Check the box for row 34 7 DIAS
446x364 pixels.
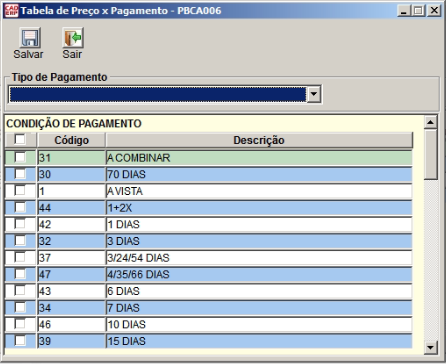click(20, 307)
